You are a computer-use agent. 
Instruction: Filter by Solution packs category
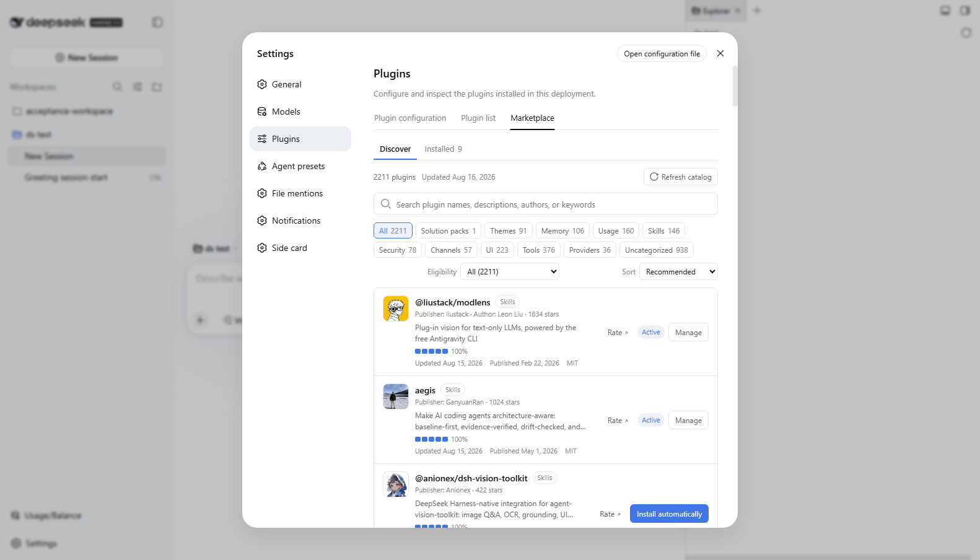448,230
